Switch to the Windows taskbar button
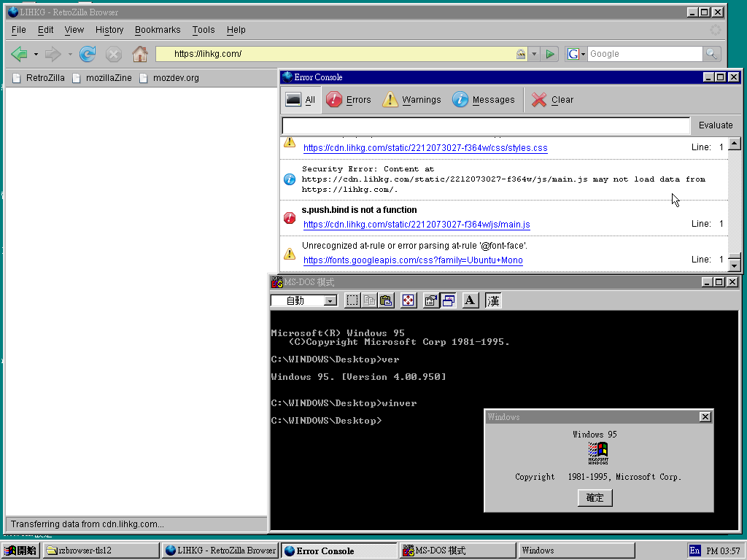 click(576, 551)
